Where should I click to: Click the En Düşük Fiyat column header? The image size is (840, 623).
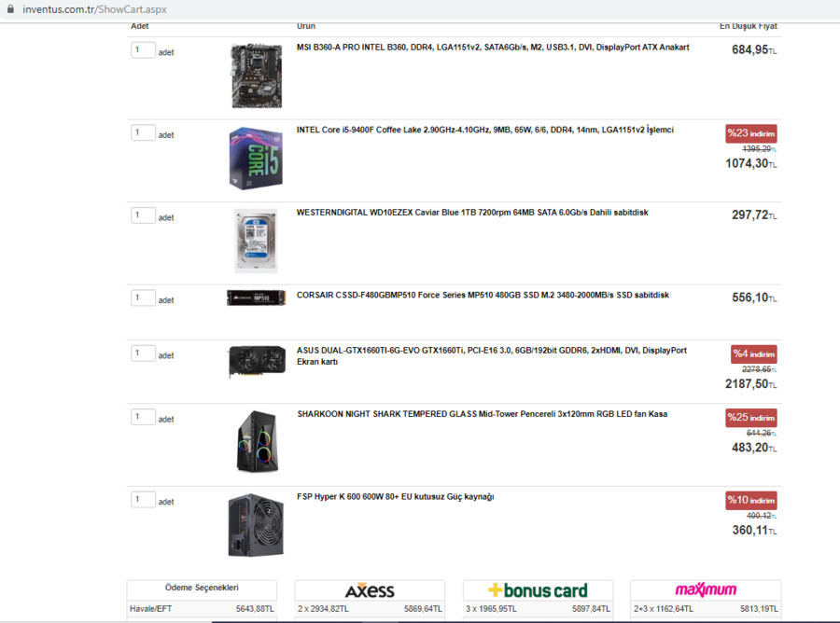[749, 26]
